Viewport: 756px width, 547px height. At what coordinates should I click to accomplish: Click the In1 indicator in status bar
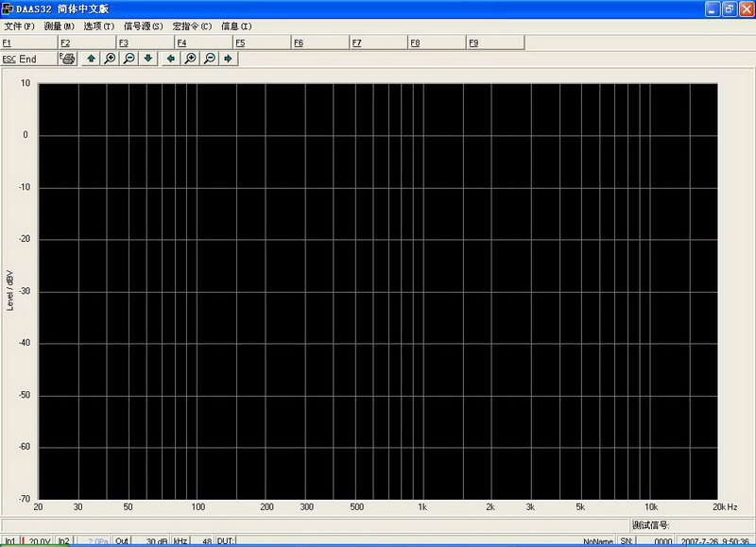coord(9,541)
